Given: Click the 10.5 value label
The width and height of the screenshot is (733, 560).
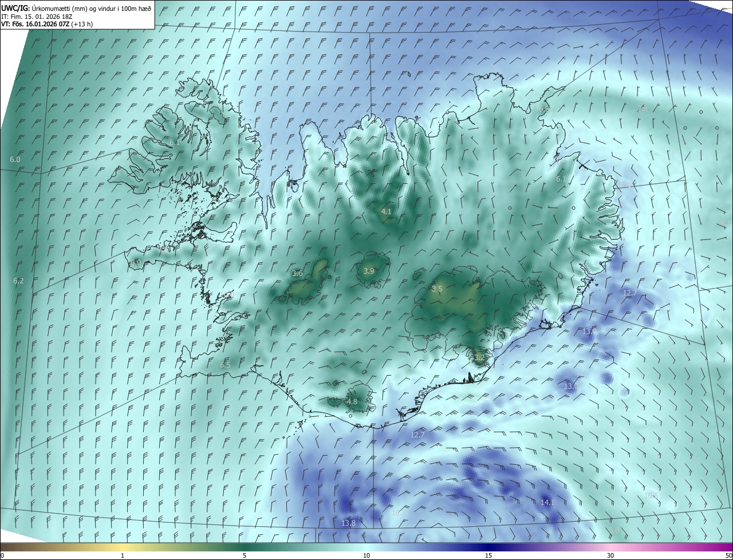Looking at the screenshot, I should pyautogui.click(x=652, y=495).
